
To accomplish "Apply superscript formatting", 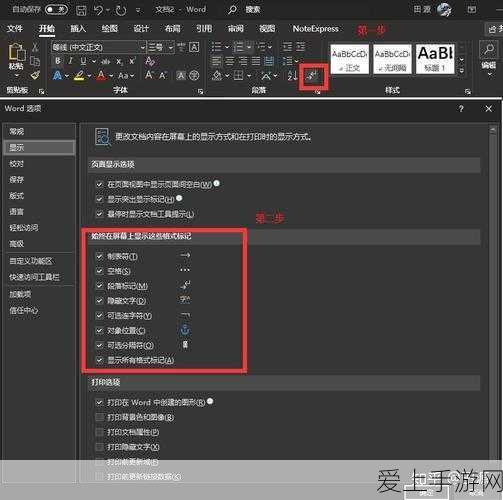I will [x=132, y=61].
